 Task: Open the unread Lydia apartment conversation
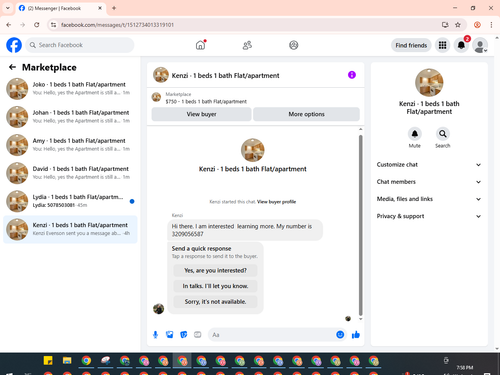[70, 201]
